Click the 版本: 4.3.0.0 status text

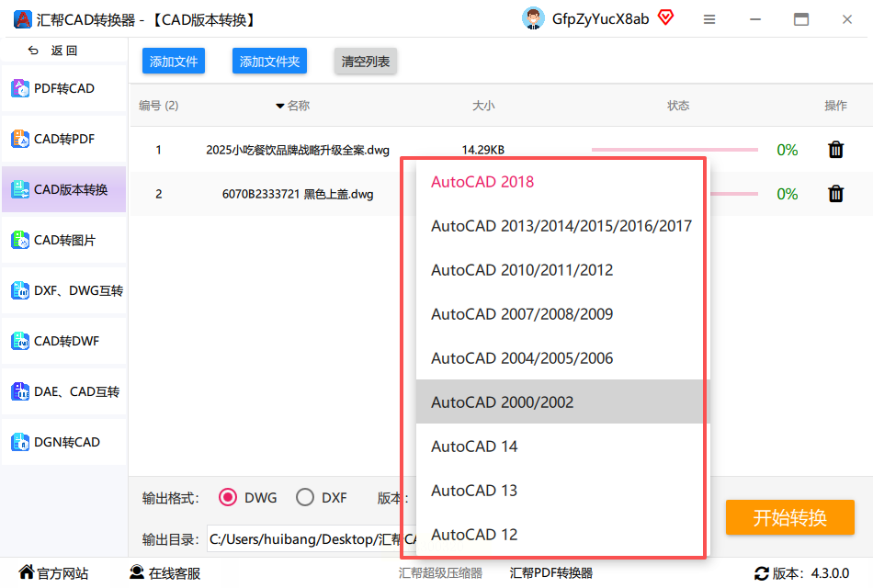coord(811,573)
